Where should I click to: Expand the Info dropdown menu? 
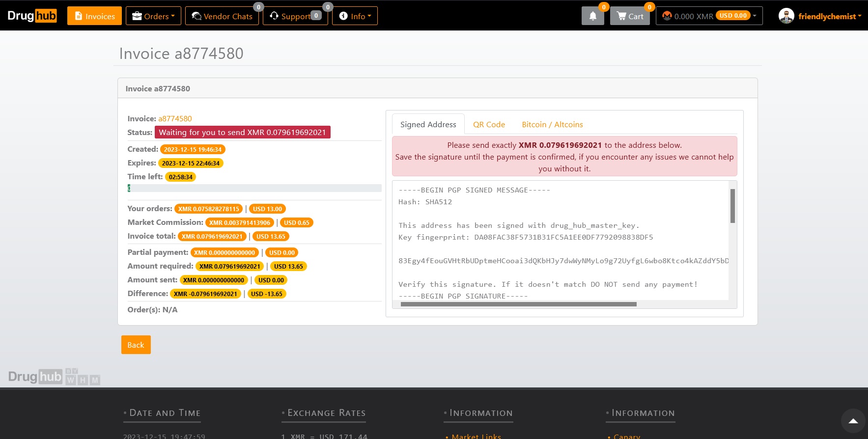[x=355, y=16]
